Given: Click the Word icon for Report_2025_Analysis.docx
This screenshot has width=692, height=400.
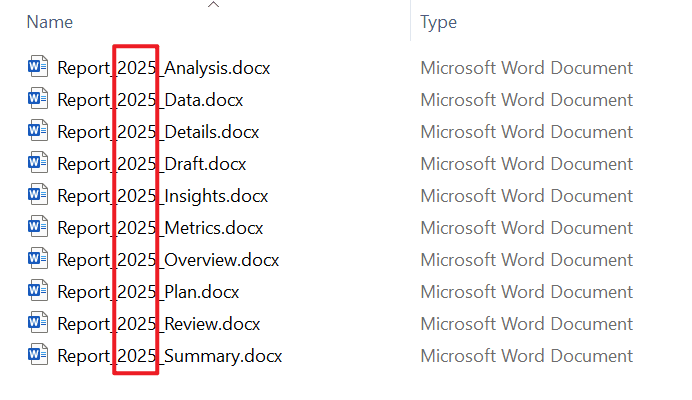Looking at the screenshot, I should tap(38, 67).
